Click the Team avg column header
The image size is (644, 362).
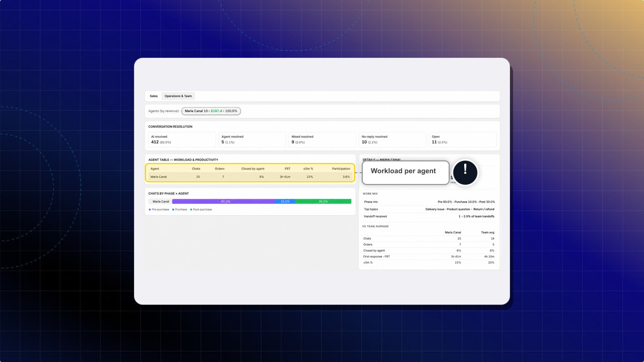pos(488,233)
